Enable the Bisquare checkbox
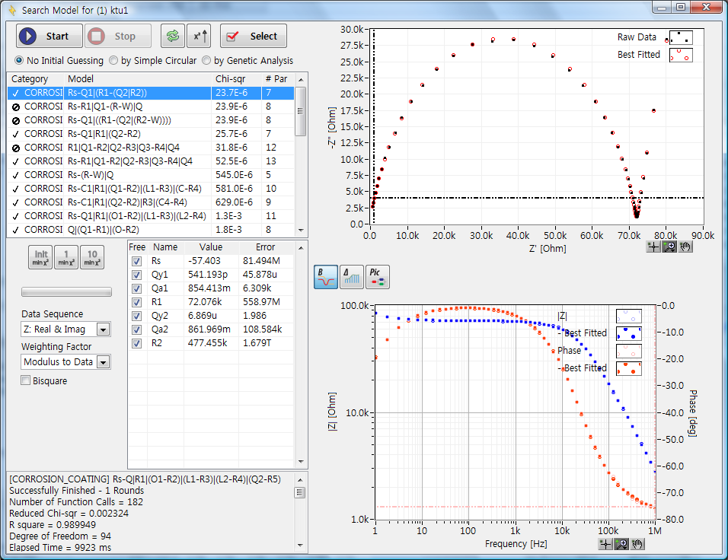Screen dimensions: 728x560 [x=26, y=380]
